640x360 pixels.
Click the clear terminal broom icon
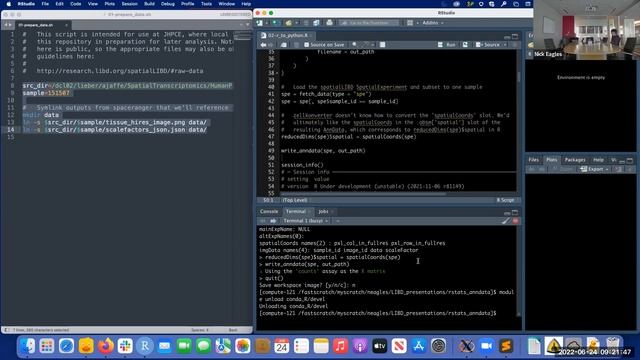coord(506,221)
